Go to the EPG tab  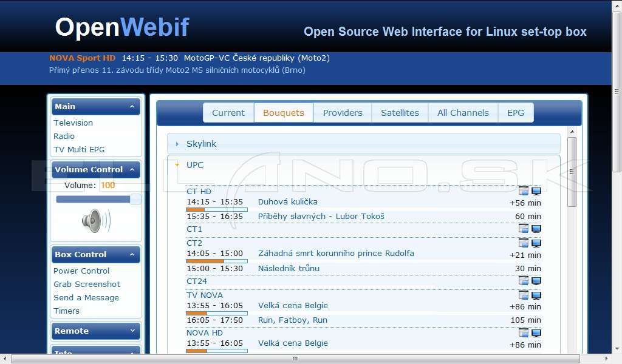pyautogui.click(x=516, y=113)
